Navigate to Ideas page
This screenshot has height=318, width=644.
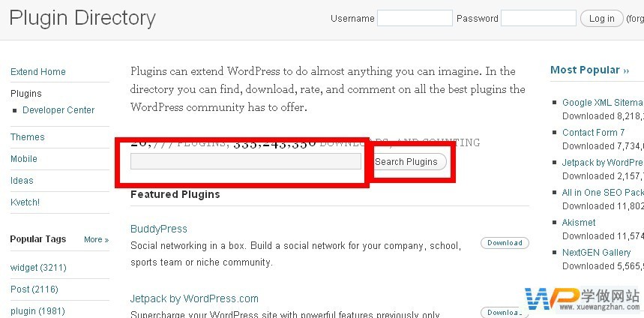[22, 181]
